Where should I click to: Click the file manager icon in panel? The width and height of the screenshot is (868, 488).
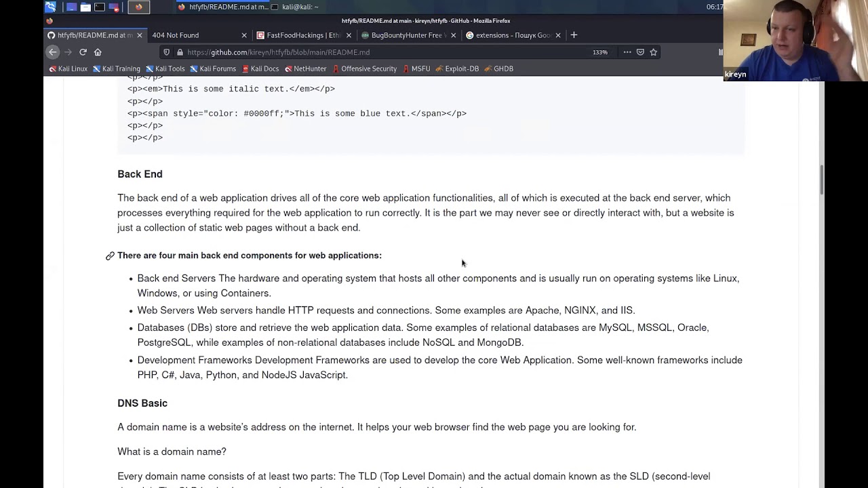pyautogui.click(x=85, y=7)
